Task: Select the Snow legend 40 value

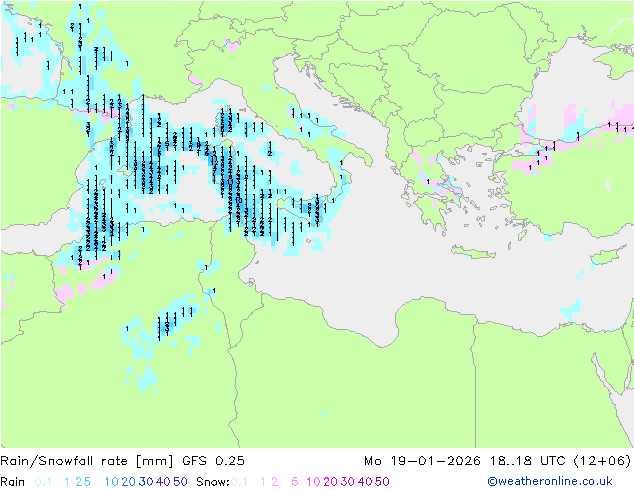Action: tap(365, 482)
